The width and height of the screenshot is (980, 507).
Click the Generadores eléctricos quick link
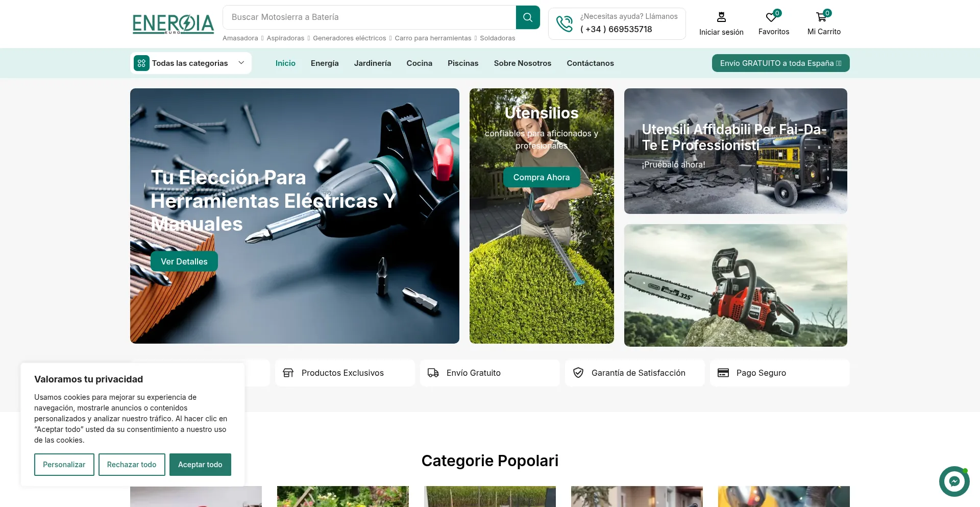349,38
